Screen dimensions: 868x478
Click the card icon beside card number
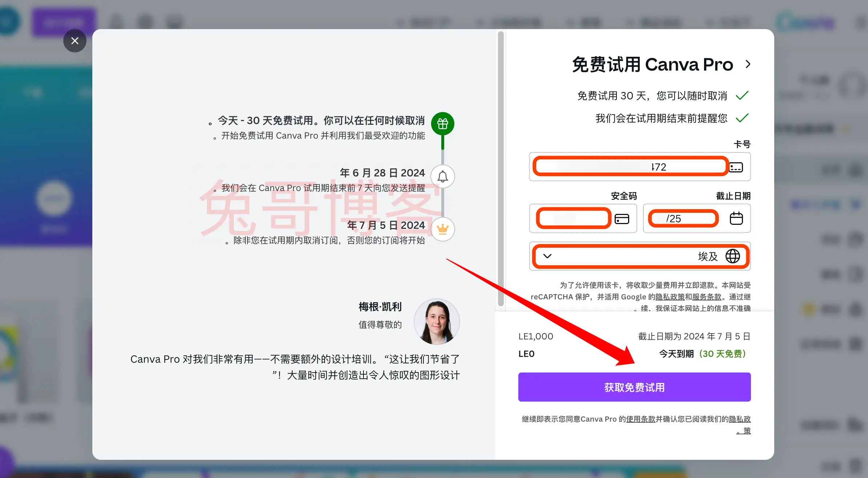(x=736, y=167)
